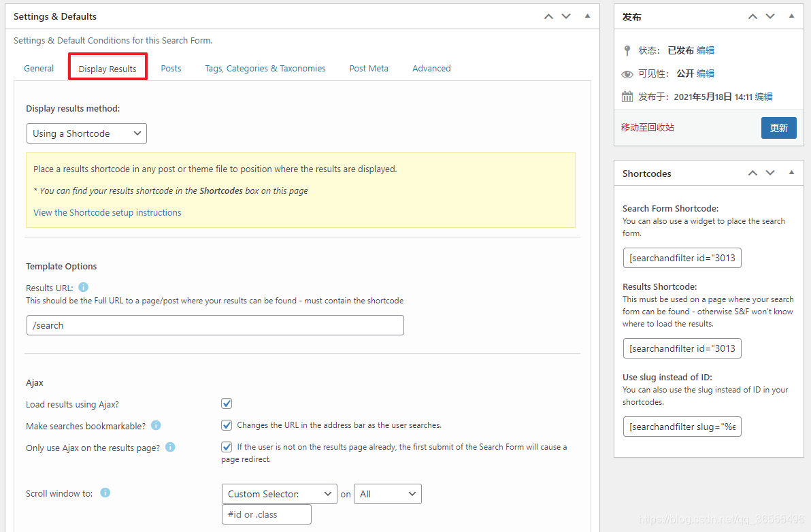Open the info tooltip next to Results URL
This screenshot has height=532, width=811.
[x=83, y=287]
